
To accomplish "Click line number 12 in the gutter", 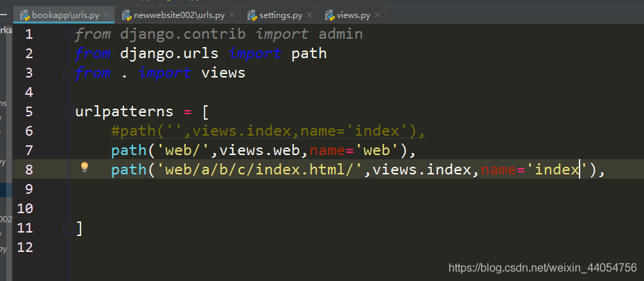I will click(x=25, y=247).
